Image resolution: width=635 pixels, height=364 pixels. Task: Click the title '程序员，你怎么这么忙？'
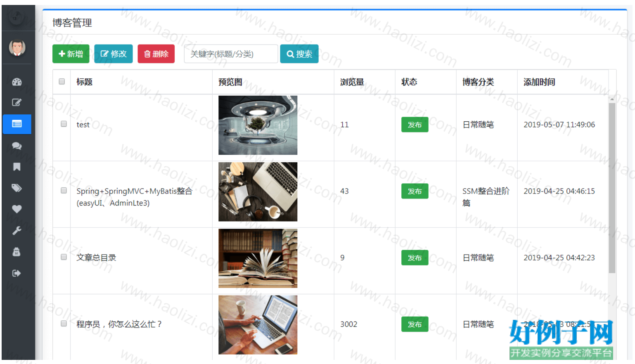pyautogui.click(x=119, y=324)
